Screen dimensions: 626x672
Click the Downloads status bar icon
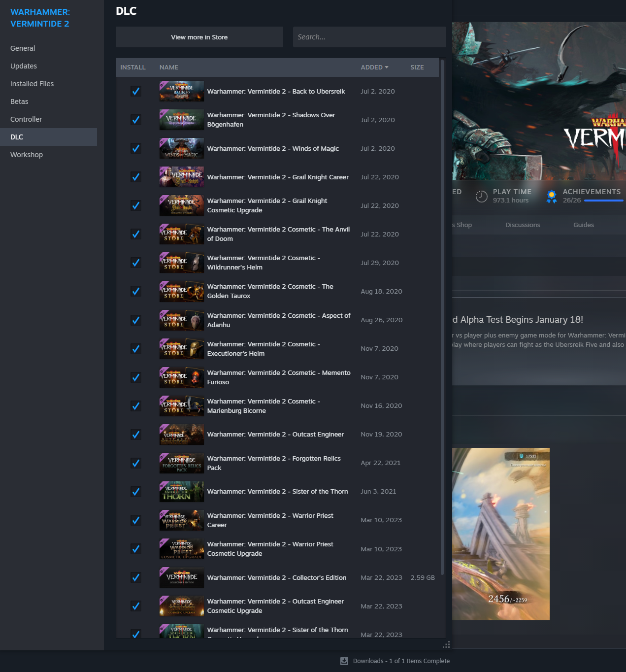pos(344,661)
